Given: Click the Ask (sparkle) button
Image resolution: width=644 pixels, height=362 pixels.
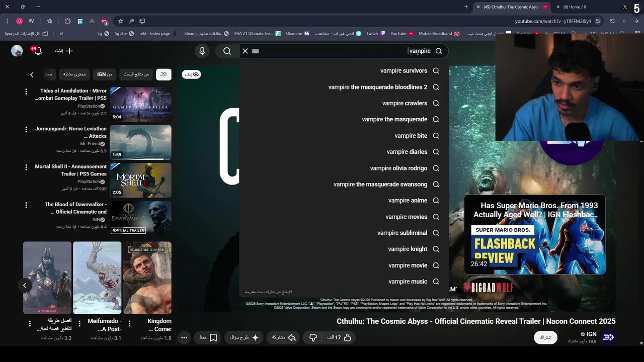Looking at the screenshot, I should 245,337.
